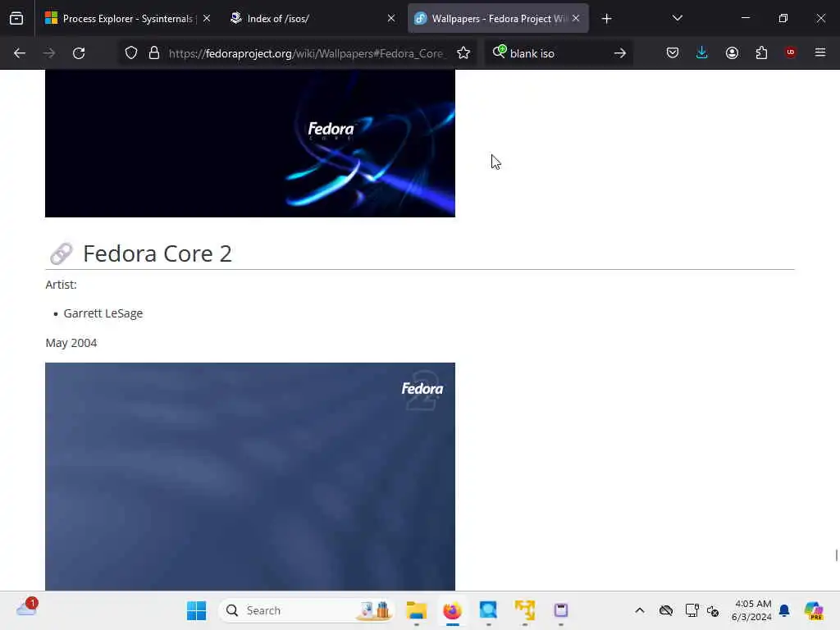The width and height of the screenshot is (840, 630).
Task: Launch Copilot preview icon
Action: [x=814, y=610]
